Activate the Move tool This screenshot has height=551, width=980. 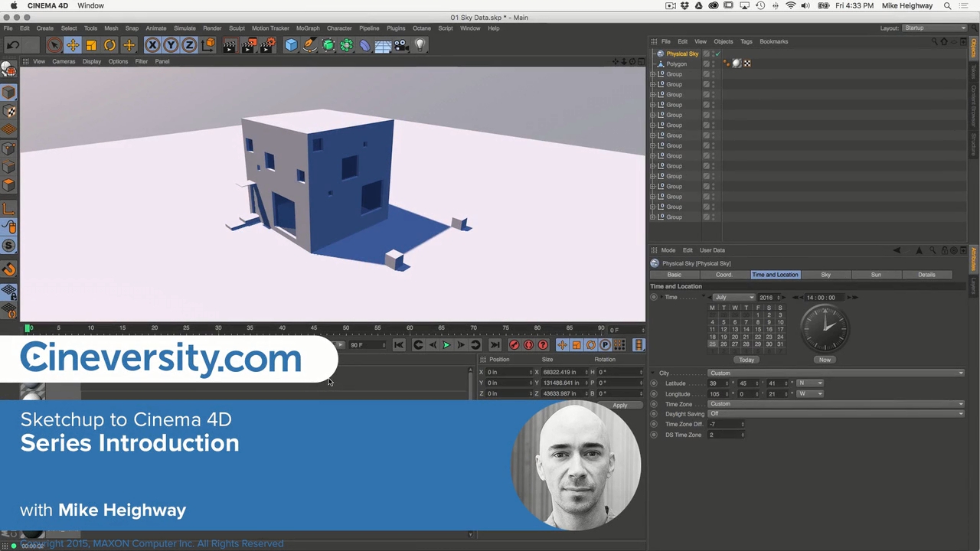pos(73,45)
